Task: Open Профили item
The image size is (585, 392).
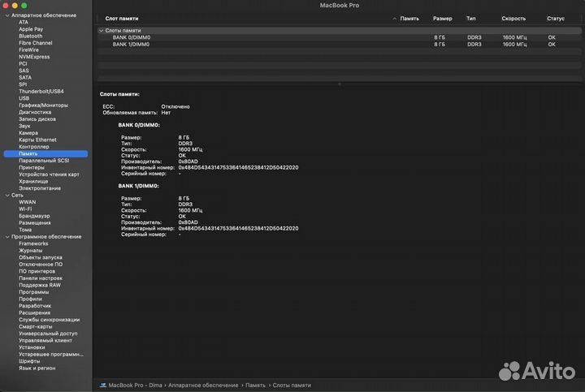Action: click(x=30, y=299)
